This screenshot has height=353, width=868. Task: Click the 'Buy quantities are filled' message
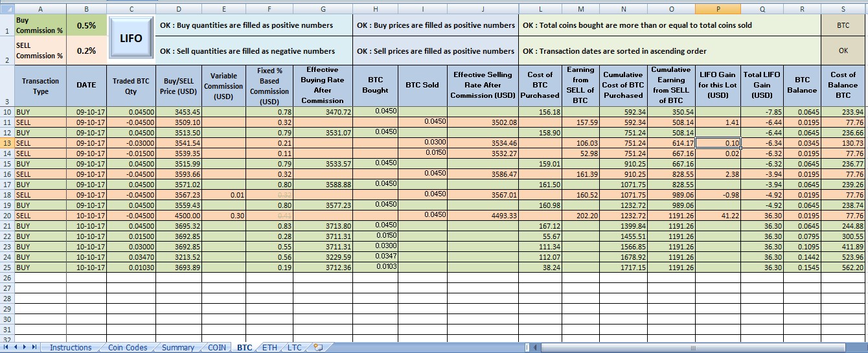(x=254, y=26)
